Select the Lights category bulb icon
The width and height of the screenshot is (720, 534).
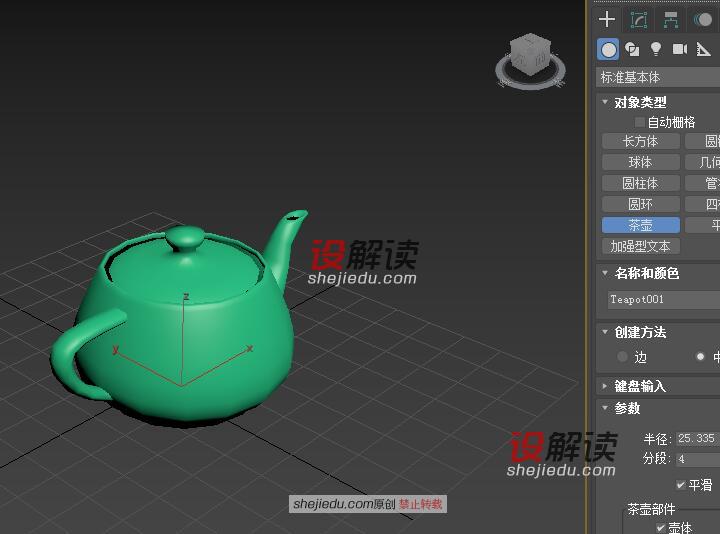pos(656,49)
